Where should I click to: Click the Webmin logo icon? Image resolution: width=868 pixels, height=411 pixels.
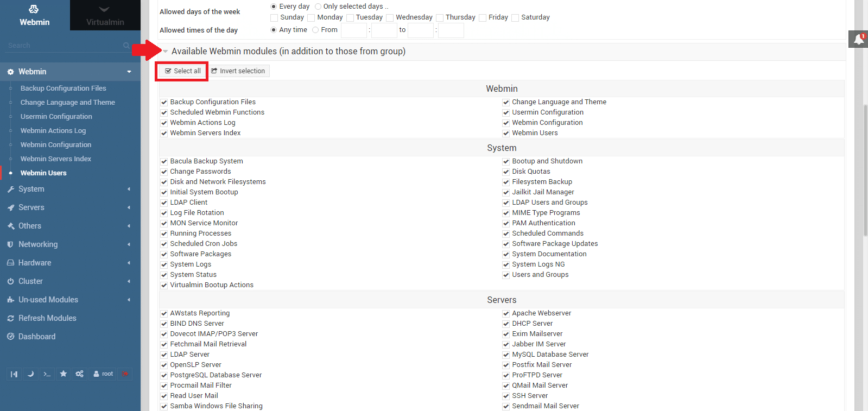click(34, 9)
